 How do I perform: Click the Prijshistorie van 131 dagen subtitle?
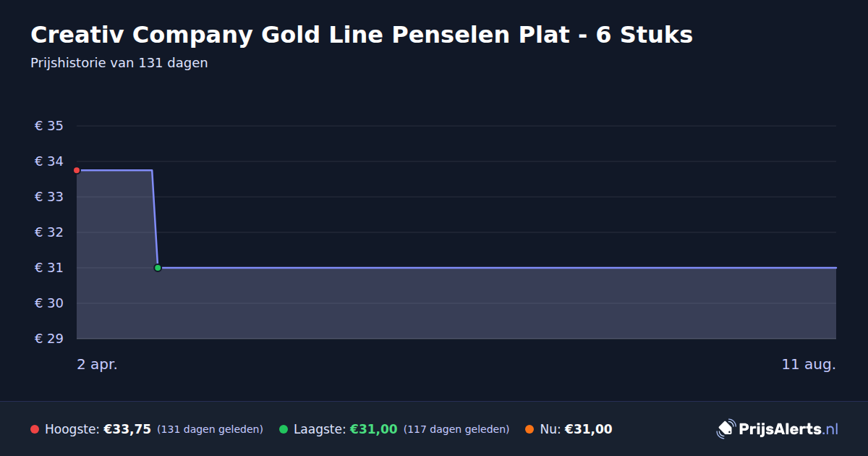point(119,63)
